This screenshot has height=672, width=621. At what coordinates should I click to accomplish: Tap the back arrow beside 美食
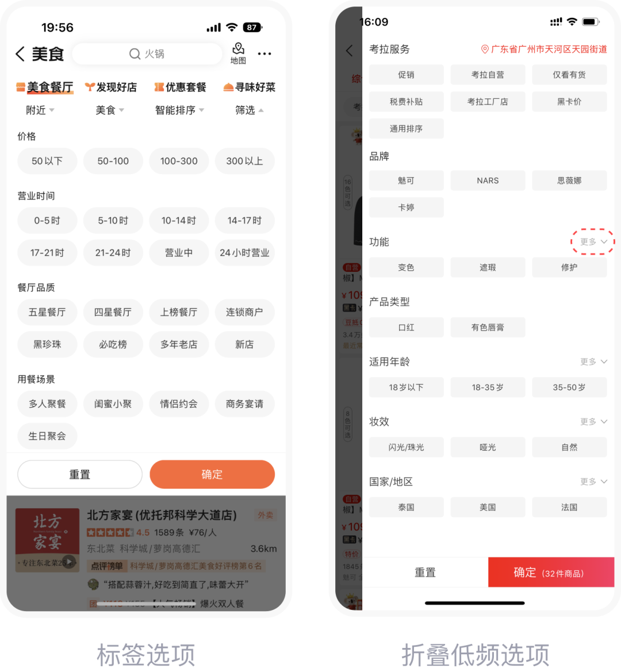pyautogui.click(x=20, y=54)
